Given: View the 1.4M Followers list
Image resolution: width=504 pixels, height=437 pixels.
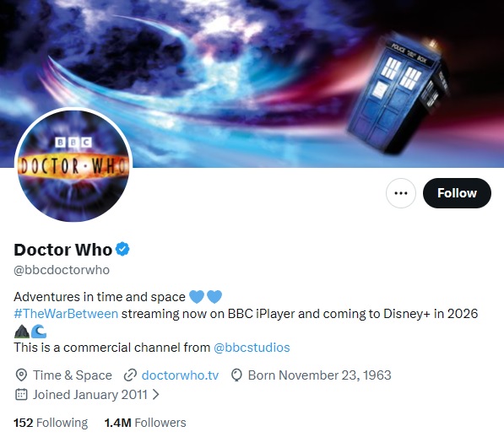Looking at the screenshot, I should pyautogui.click(x=145, y=423).
